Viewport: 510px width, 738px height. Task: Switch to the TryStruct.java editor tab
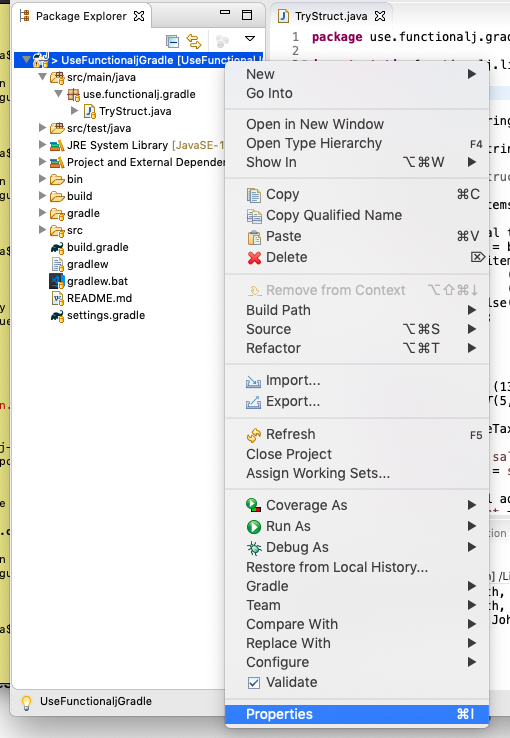tap(331, 16)
